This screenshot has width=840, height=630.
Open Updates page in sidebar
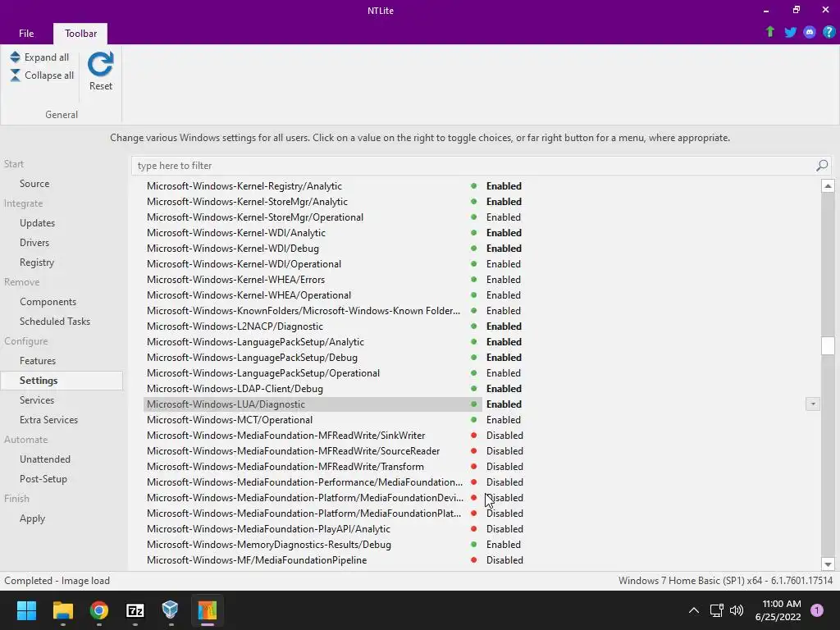point(37,223)
